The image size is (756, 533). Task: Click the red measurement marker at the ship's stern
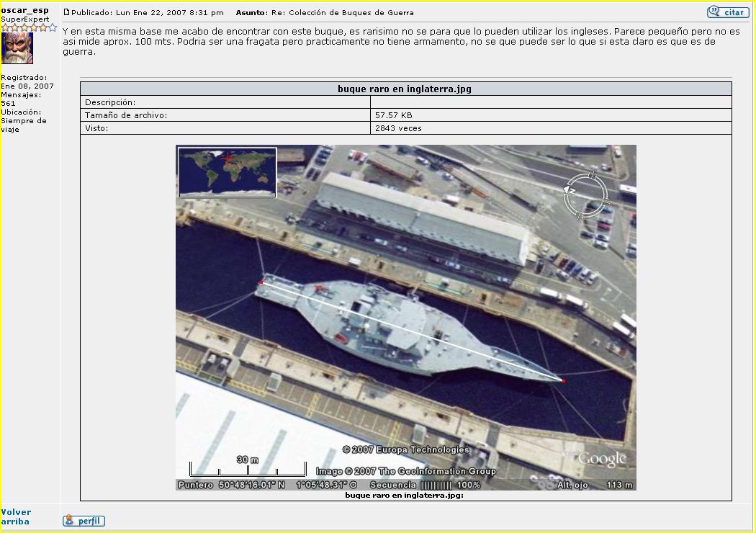[x=261, y=282]
